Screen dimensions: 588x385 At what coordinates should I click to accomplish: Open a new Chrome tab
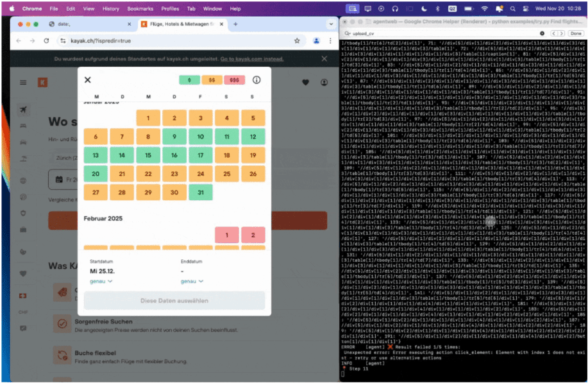pyautogui.click(x=235, y=24)
